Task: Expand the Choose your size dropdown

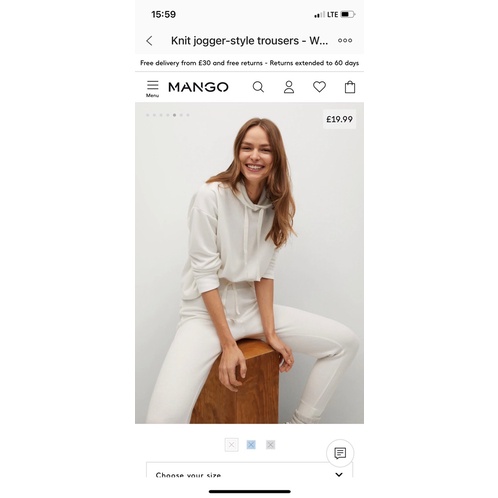Action: pos(249,470)
